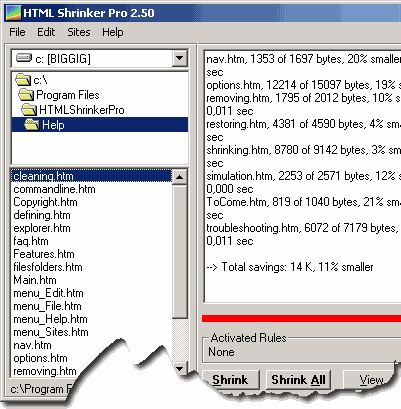Click the red progress bar
Screen dimensions: 401x409
301,319
